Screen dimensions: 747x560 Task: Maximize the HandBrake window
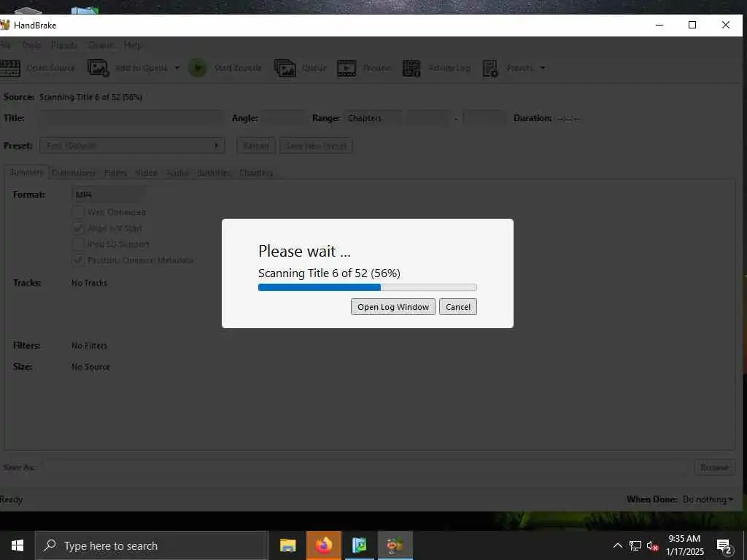tap(692, 25)
